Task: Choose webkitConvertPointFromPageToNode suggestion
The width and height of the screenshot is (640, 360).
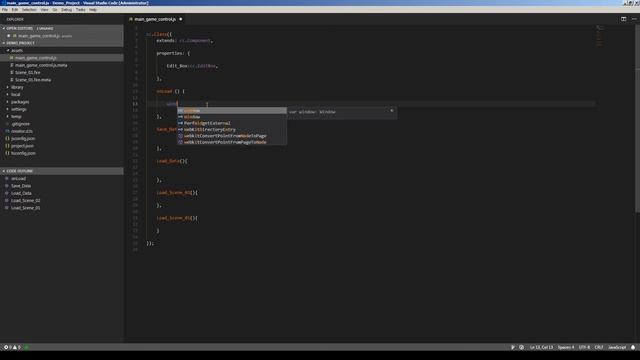Action: click(x=231, y=142)
